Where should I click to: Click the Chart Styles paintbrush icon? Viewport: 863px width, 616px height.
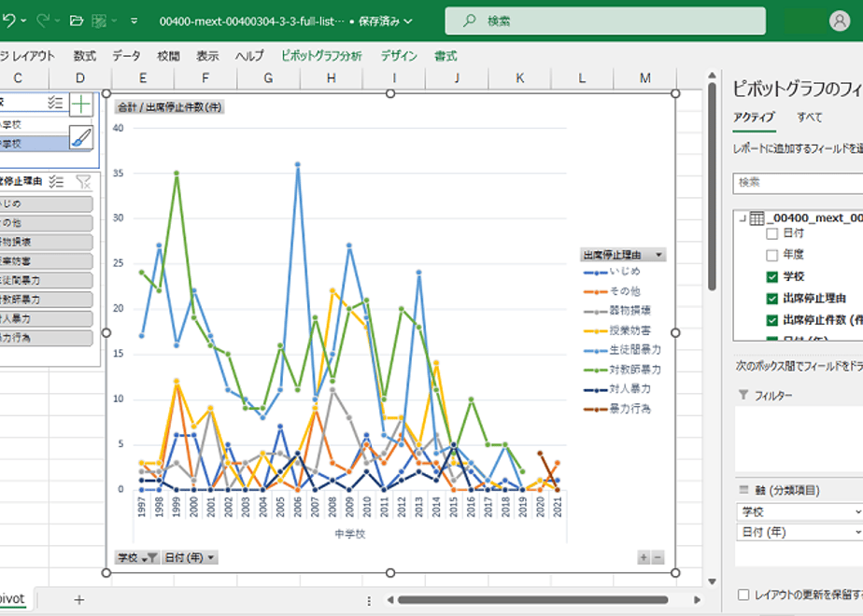[x=81, y=137]
